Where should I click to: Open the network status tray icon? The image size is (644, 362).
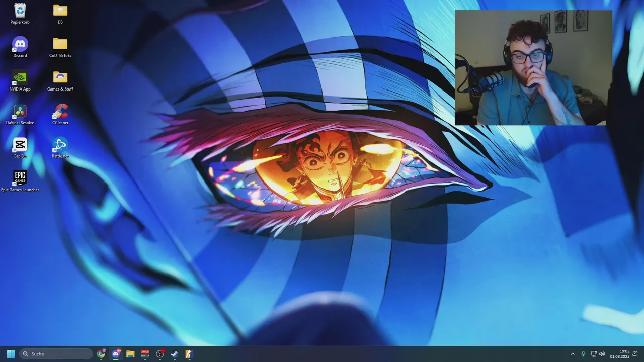[594, 354]
